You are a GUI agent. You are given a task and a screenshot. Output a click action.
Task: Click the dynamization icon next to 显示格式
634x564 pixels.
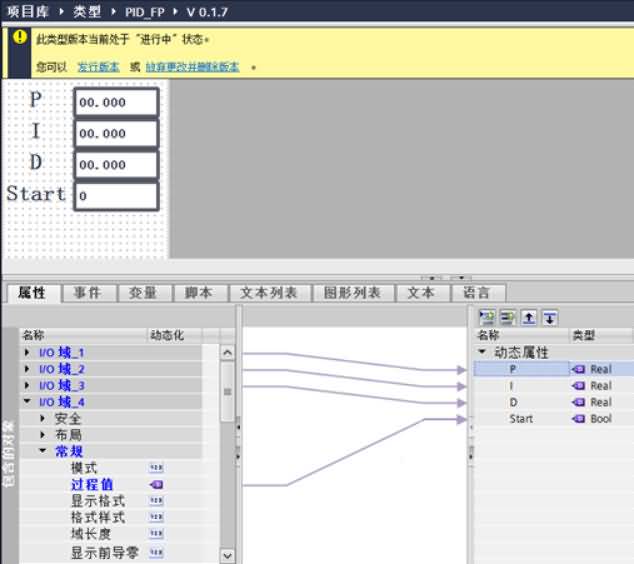point(156,501)
